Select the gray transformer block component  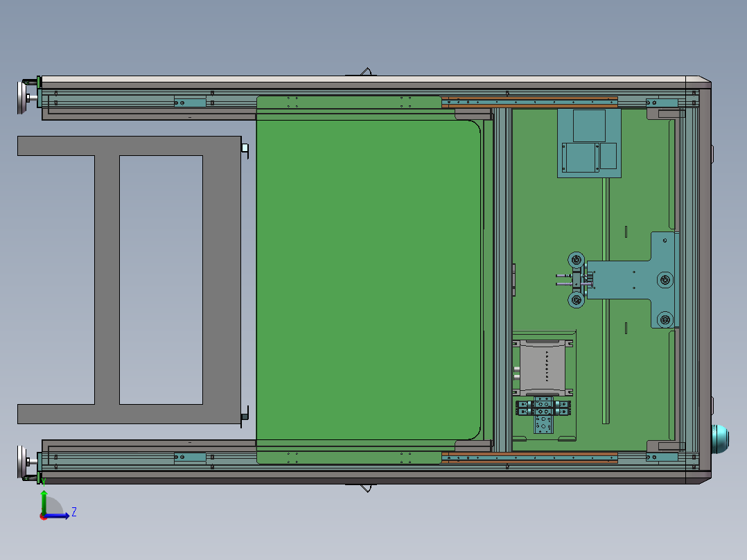coord(543,367)
